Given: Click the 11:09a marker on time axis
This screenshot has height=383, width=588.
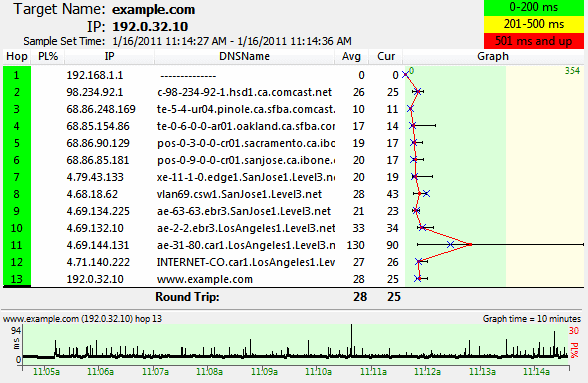Looking at the screenshot, I should pyautogui.click(x=264, y=372).
